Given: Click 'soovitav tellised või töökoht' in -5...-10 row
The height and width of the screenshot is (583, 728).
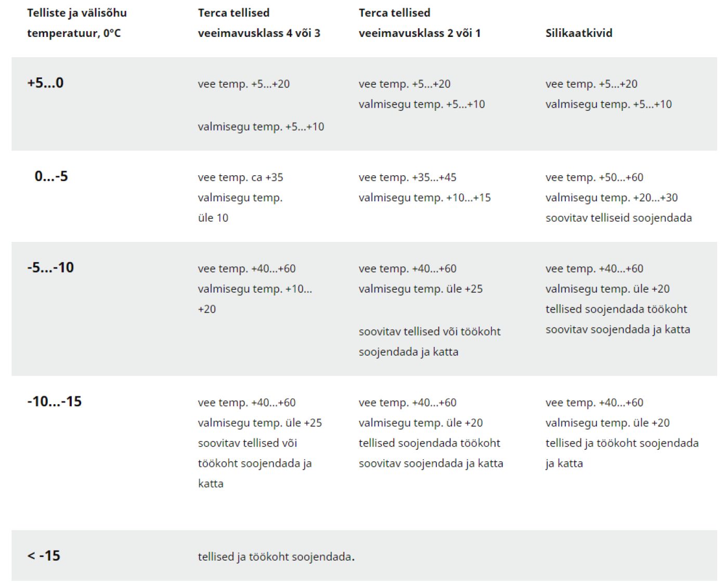Looking at the screenshot, I should click(x=430, y=331).
